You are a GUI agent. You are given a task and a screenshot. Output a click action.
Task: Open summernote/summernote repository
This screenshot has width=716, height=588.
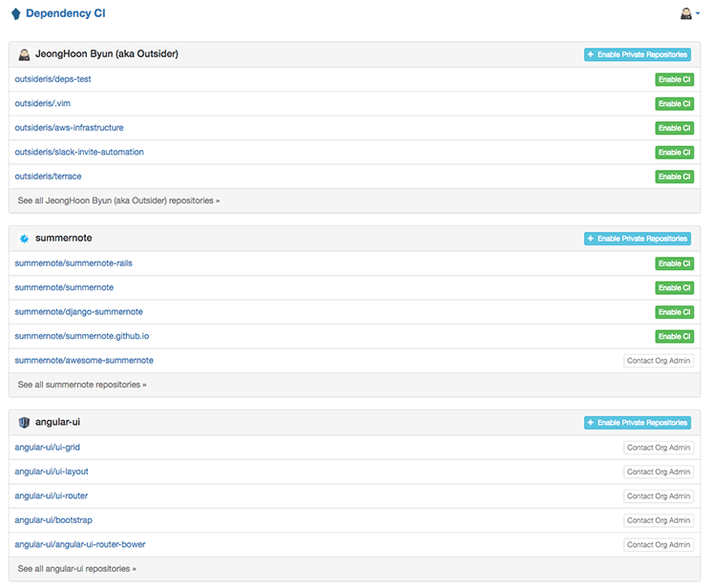tap(64, 287)
